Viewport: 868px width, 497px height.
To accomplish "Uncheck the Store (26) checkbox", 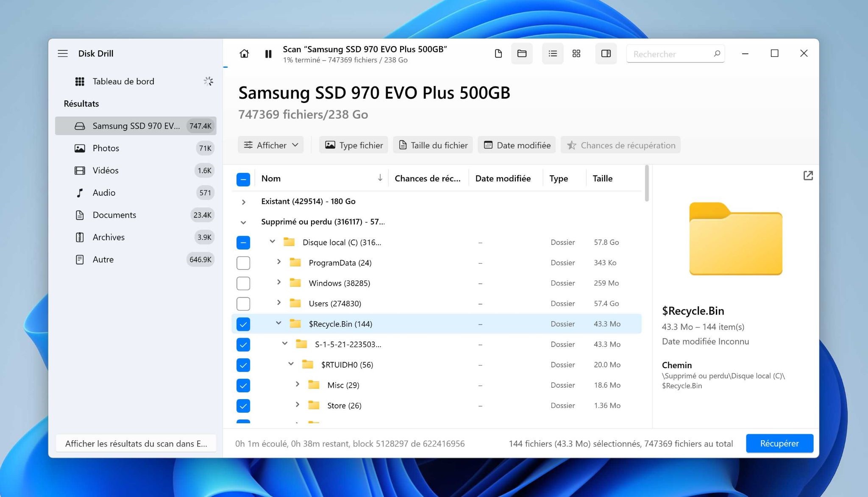I will (243, 405).
